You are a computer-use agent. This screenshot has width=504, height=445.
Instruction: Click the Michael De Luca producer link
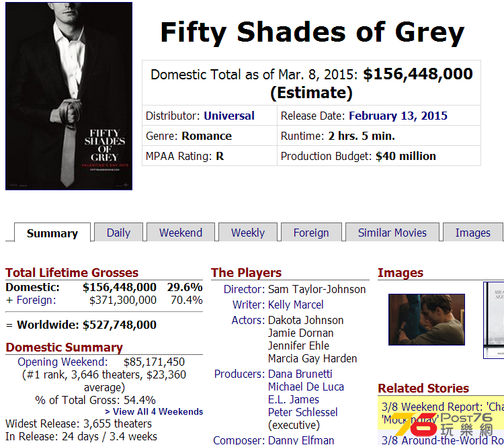coord(306,387)
